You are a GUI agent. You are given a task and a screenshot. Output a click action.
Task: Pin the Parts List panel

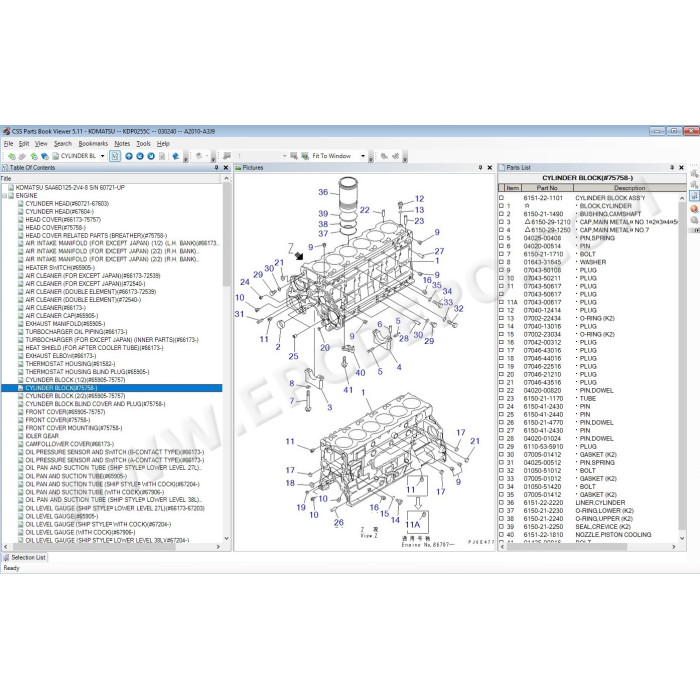(x=672, y=168)
